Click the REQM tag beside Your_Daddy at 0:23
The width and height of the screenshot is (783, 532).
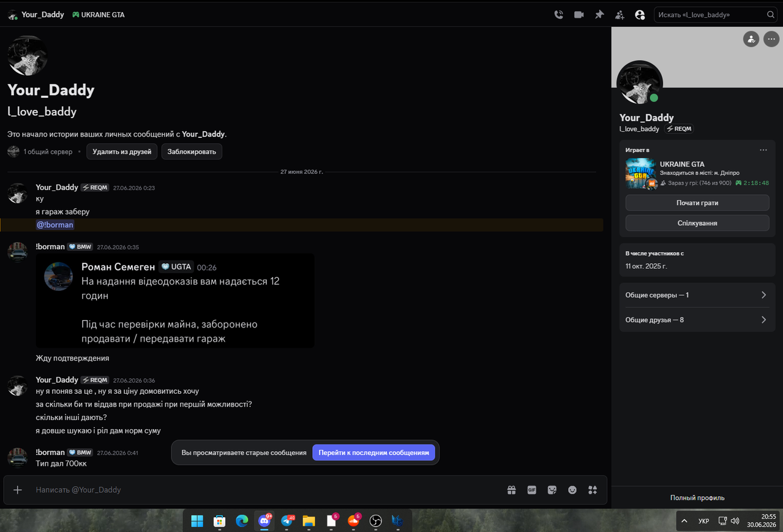point(95,188)
